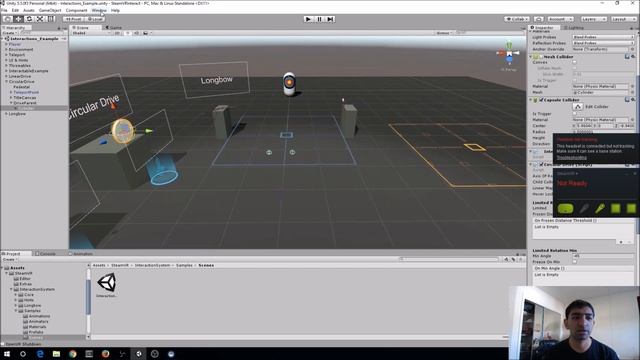Open the File menu

(x=4, y=10)
